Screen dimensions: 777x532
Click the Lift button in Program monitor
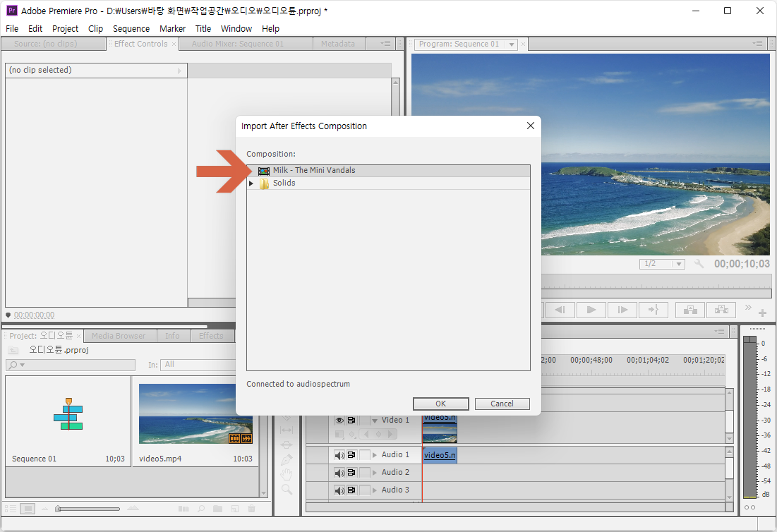(690, 310)
